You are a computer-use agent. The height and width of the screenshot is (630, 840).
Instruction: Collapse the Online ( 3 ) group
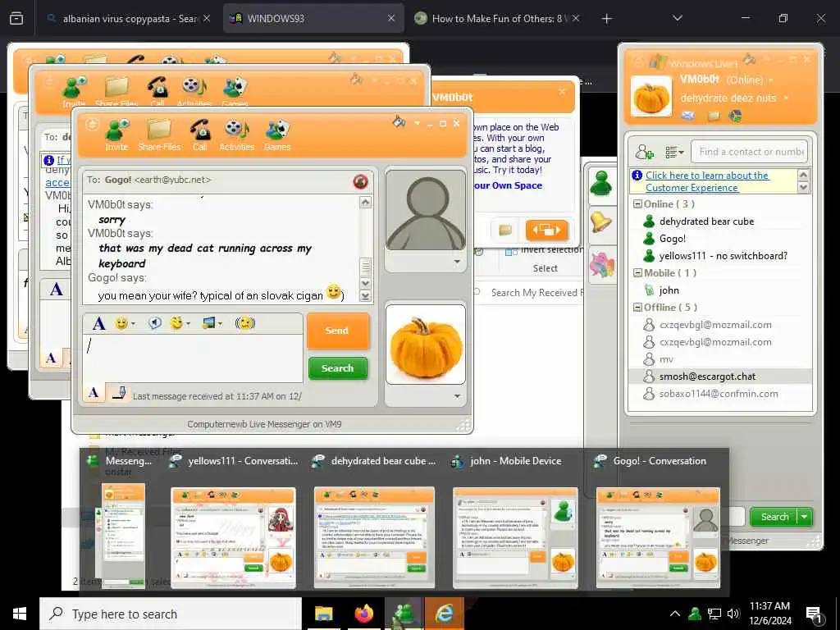coord(637,204)
